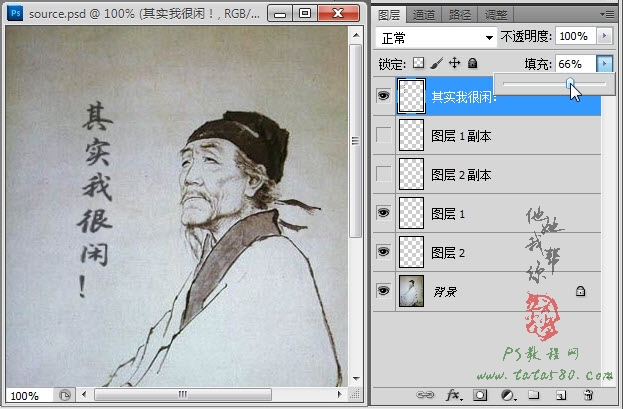This screenshot has height=409, width=623.
Task: Click the 背景 layer thumbnail
Action: [x=411, y=291]
